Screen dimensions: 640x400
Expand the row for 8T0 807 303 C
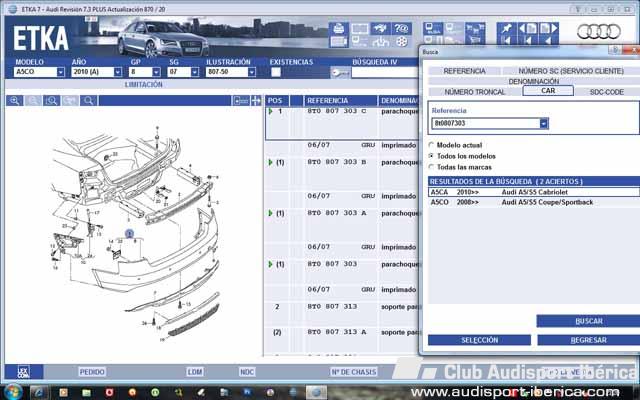click(x=270, y=111)
